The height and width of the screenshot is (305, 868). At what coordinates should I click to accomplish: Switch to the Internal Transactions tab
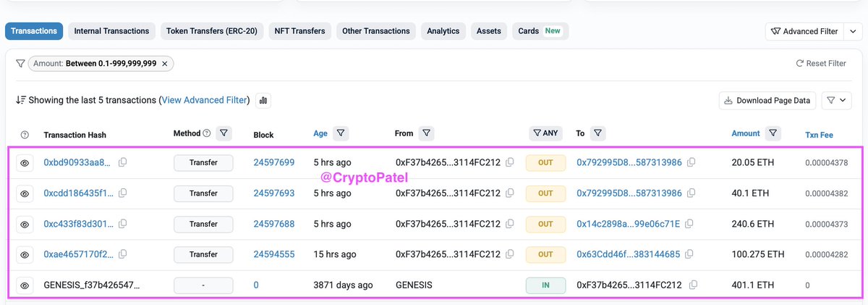pyautogui.click(x=111, y=31)
